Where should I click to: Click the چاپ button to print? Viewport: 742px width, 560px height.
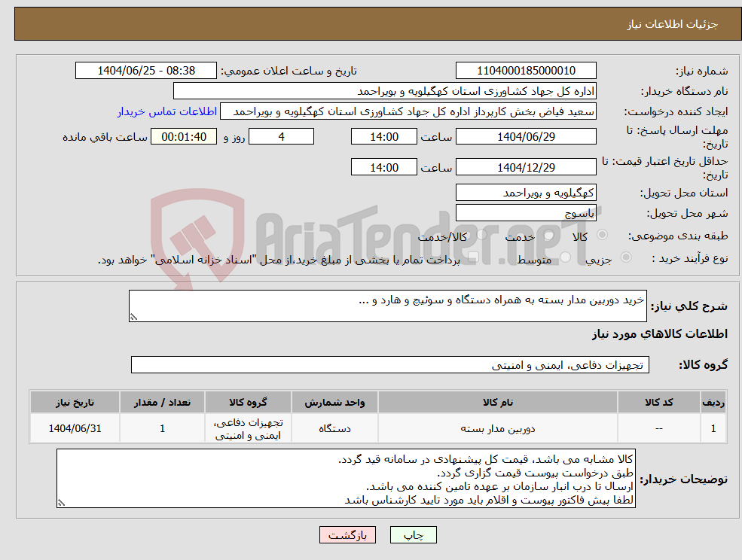point(411,534)
